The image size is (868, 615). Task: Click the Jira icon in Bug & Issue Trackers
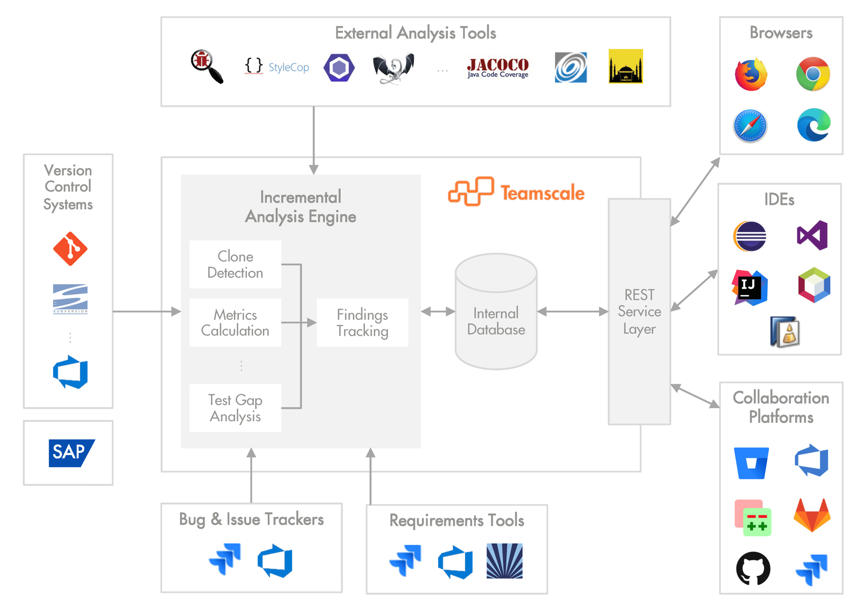(x=225, y=559)
